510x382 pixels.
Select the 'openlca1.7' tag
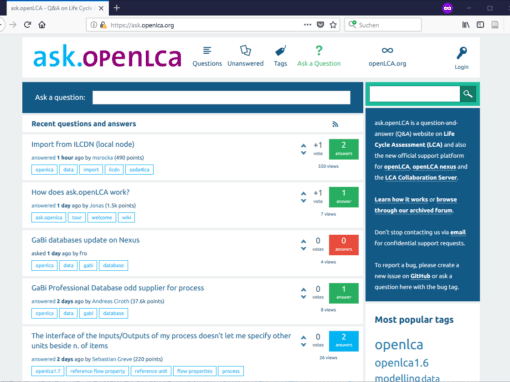[x=48, y=371]
